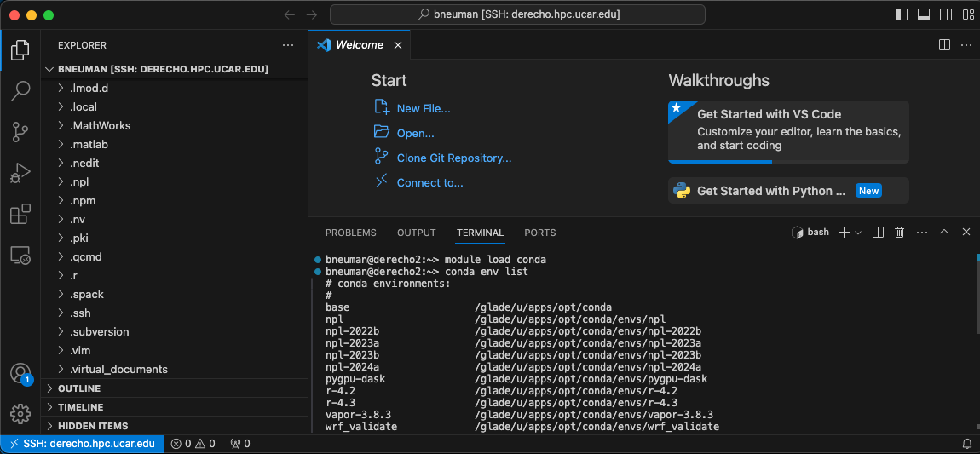Click the New File... link

pyautogui.click(x=424, y=108)
